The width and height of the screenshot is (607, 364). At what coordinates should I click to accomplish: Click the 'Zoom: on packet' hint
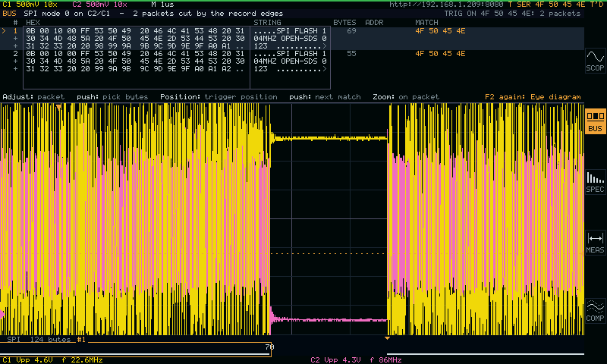[406, 97]
